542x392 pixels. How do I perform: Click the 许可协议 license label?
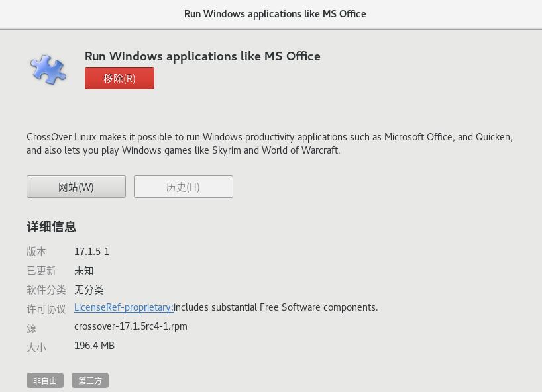(x=46, y=309)
